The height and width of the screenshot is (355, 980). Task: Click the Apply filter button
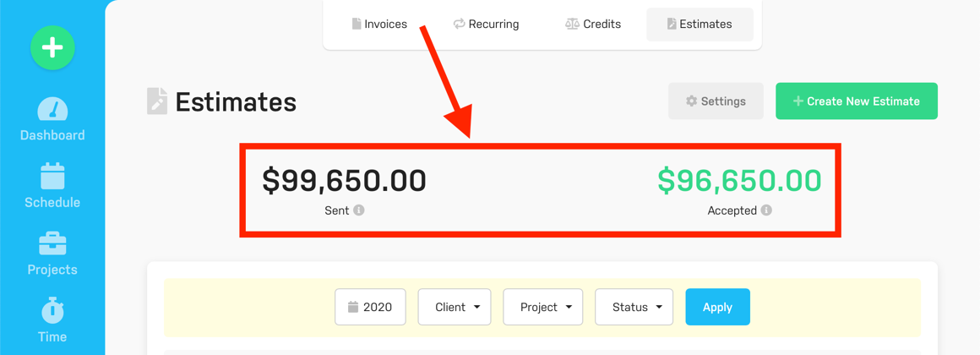point(717,307)
